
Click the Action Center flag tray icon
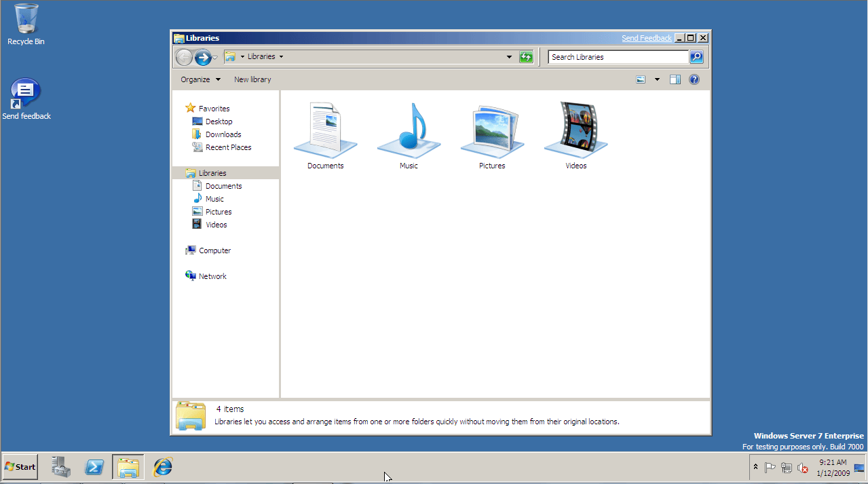coord(770,467)
